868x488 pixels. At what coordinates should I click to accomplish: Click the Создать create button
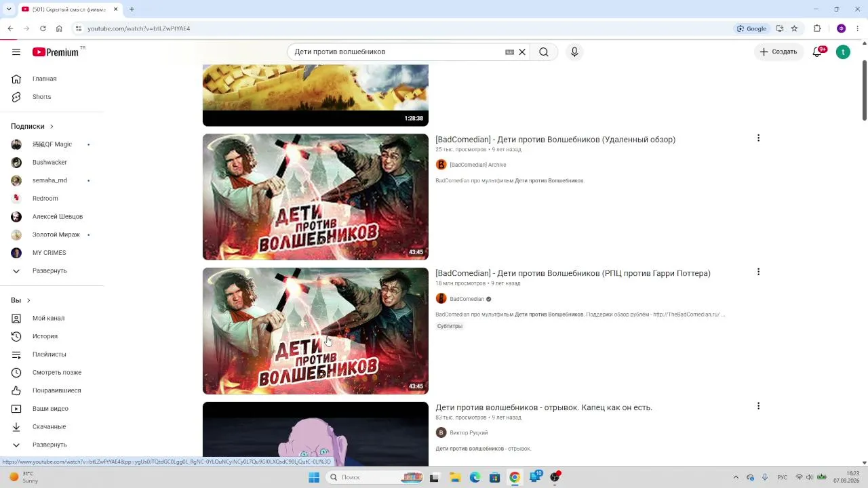click(x=778, y=52)
